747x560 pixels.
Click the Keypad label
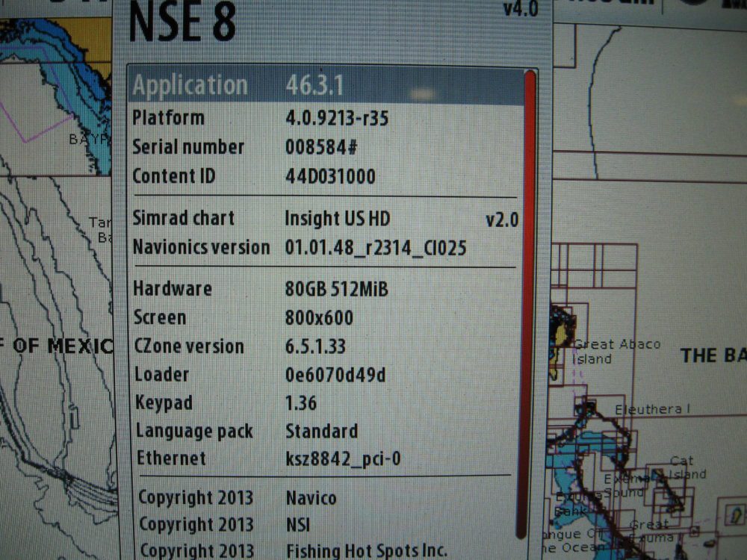point(164,403)
